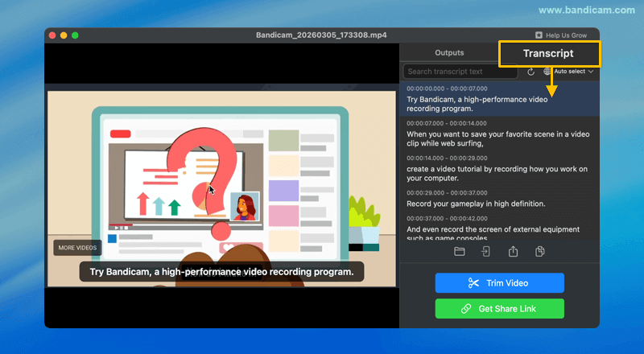Image resolution: width=644 pixels, height=354 pixels.
Task: Select the first transcript entry about Bandicam
Action: coord(499,98)
